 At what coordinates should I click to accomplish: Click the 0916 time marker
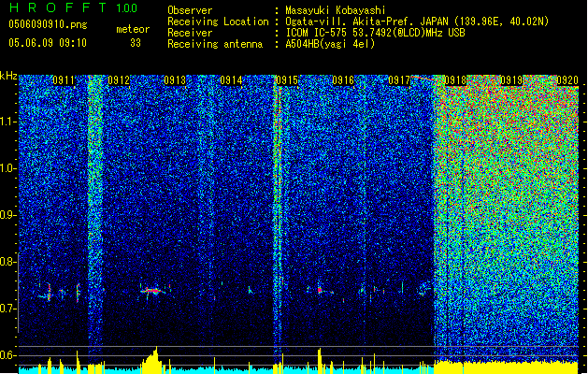(343, 80)
